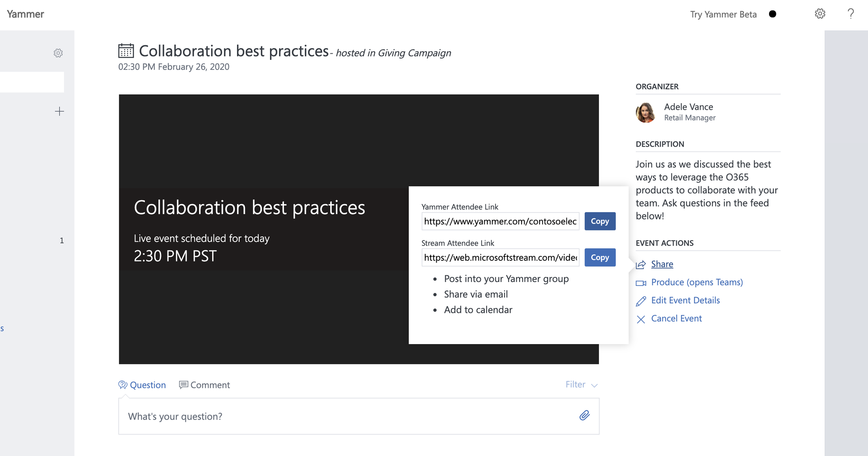Image resolution: width=868 pixels, height=456 pixels.
Task: Click the pencil edit icon
Action: pyautogui.click(x=641, y=301)
